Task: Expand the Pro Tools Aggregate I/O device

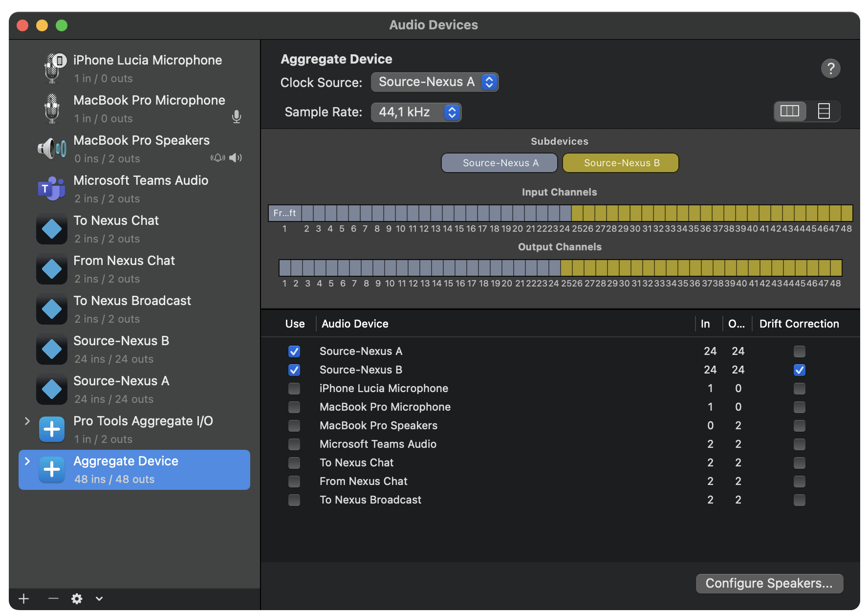Action: [x=27, y=421]
